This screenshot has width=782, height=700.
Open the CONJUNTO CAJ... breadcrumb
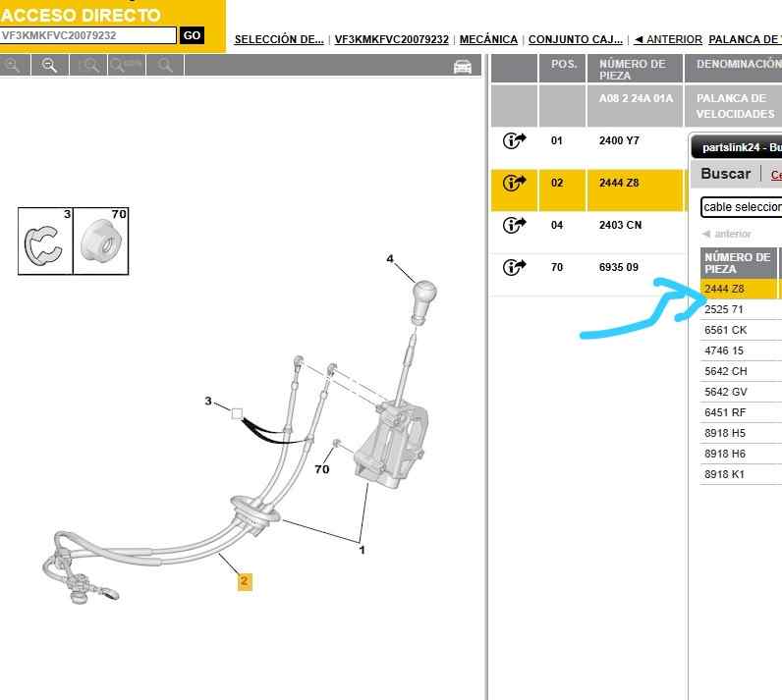pyautogui.click(x=575, y=40)
